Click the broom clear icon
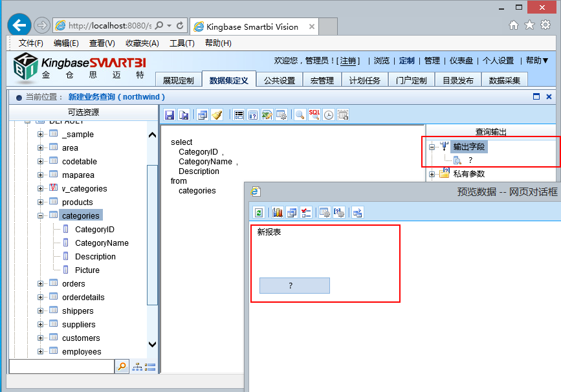The height and width of the screenshot is (392, 561). point(217,114)
